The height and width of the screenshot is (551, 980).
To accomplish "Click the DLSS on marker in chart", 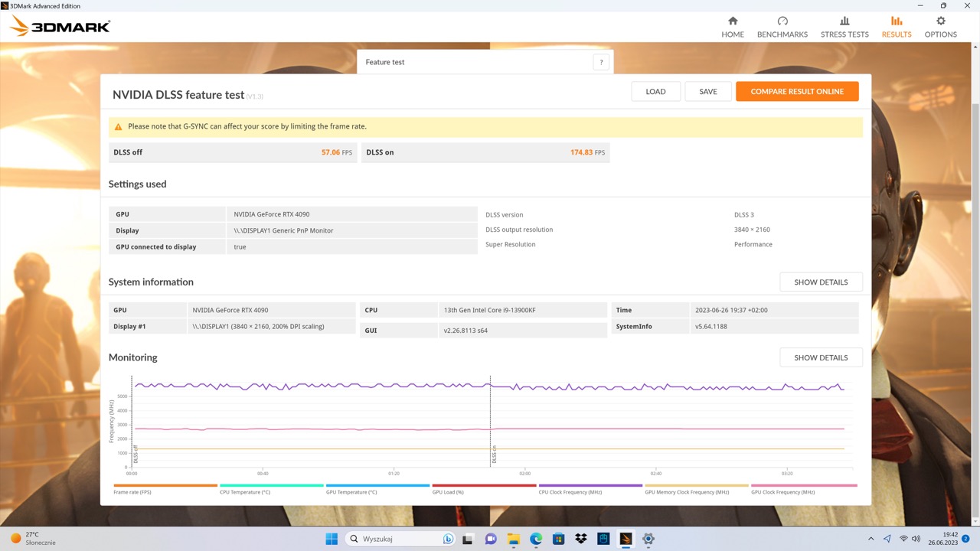I will pos(494,454).
